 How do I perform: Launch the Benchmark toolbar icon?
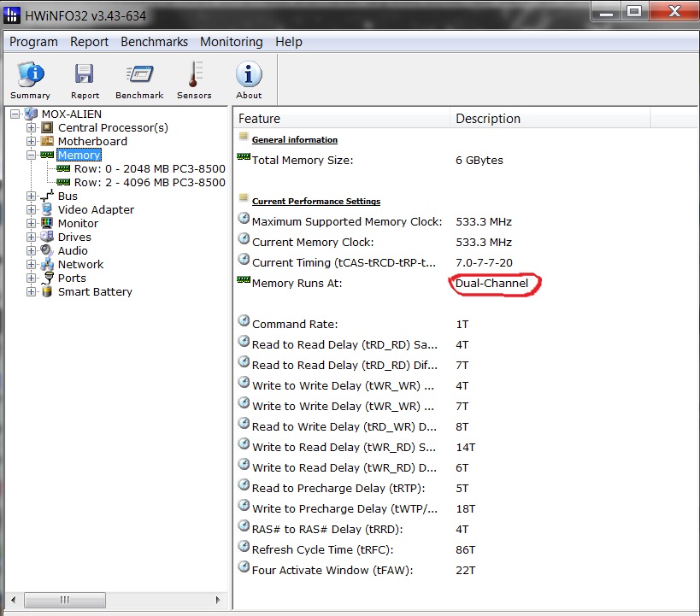pos(139,74)
